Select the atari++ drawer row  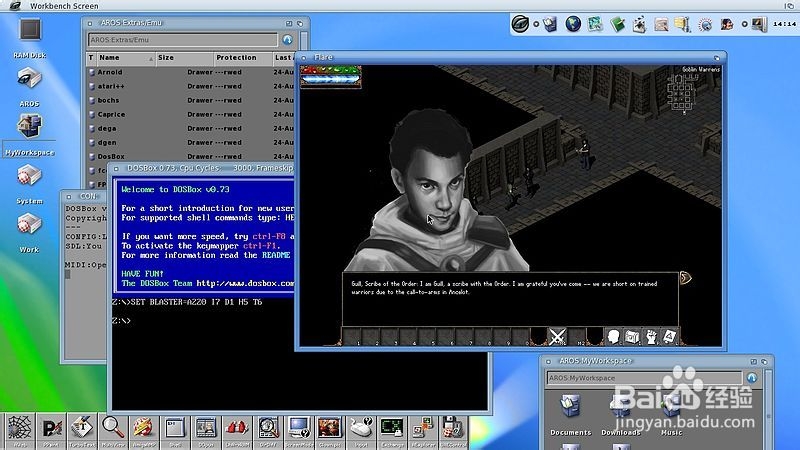(191, 86)
